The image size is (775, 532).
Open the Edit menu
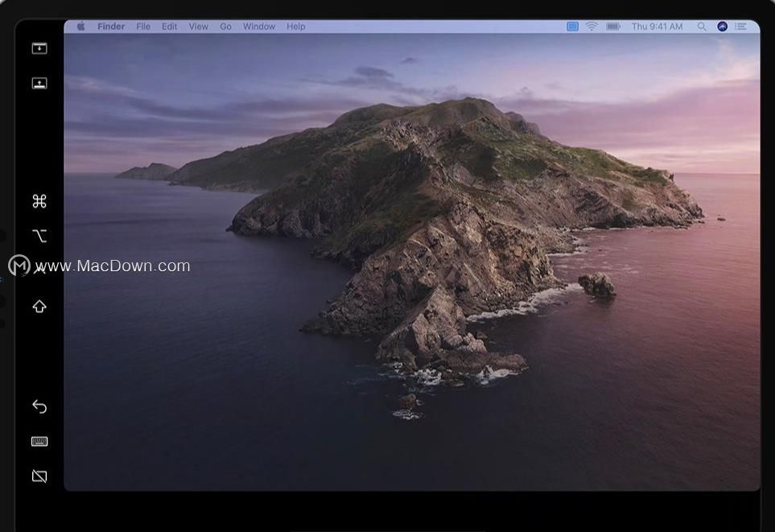(169, 27)
